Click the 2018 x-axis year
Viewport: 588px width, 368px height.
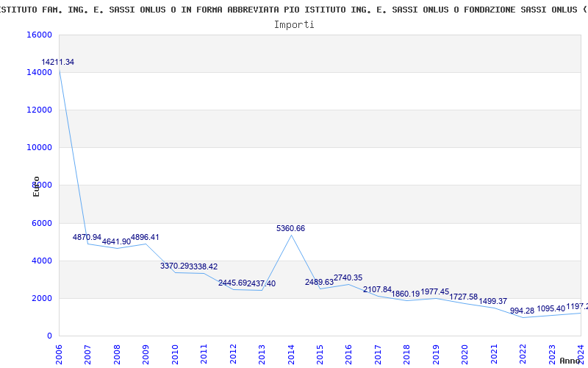tap(407, 355)
